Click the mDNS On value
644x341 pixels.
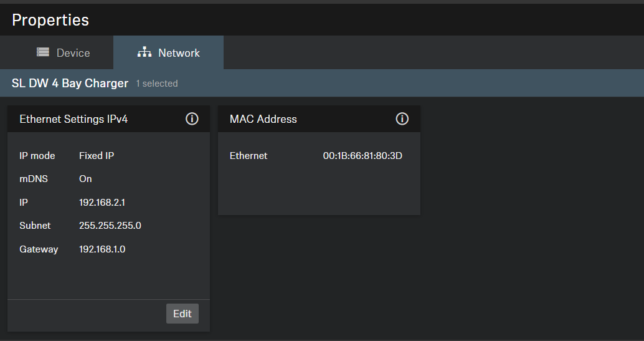pos(85,179)
